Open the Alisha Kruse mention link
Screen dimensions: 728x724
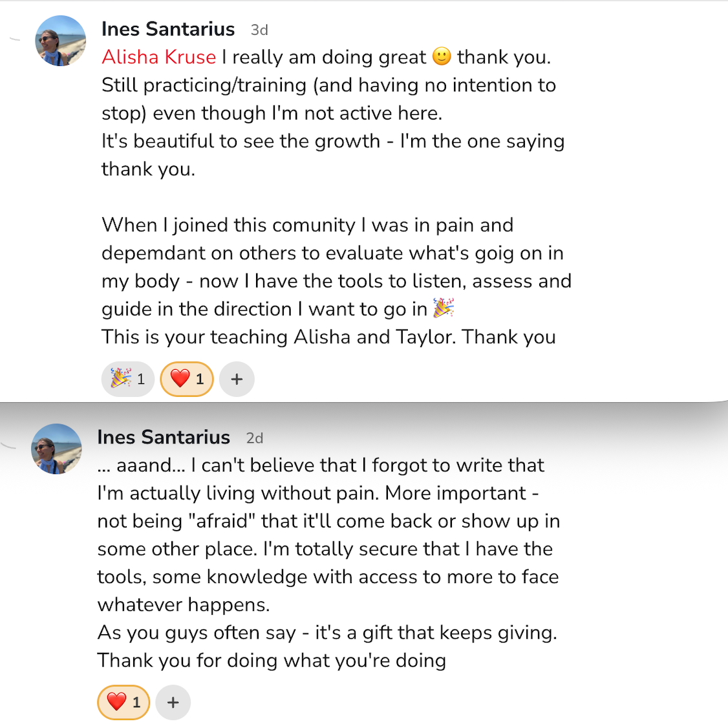[x=158, y=57]
